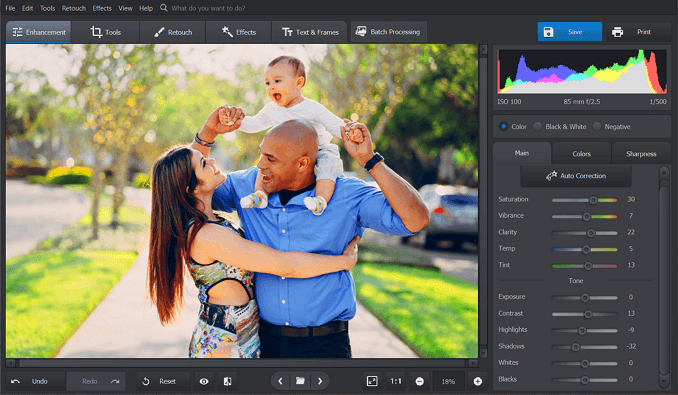Go to next photo arrow
The image size is (678, 395).
click(x=320, y=381)
